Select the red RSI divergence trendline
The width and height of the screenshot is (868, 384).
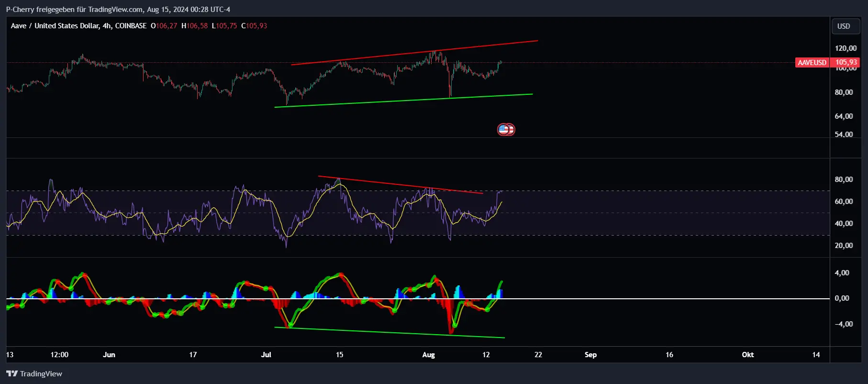(401, 185)
